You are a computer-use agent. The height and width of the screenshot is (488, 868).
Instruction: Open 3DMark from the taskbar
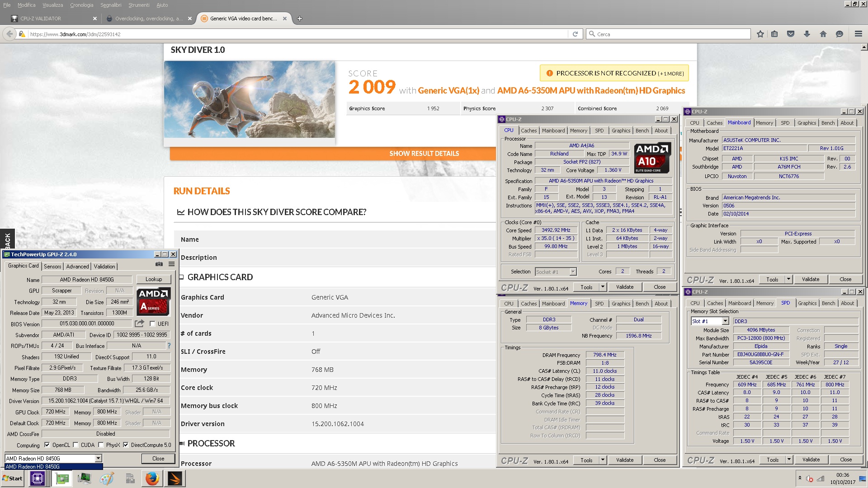pyautogui.click(x=175, y=479)
